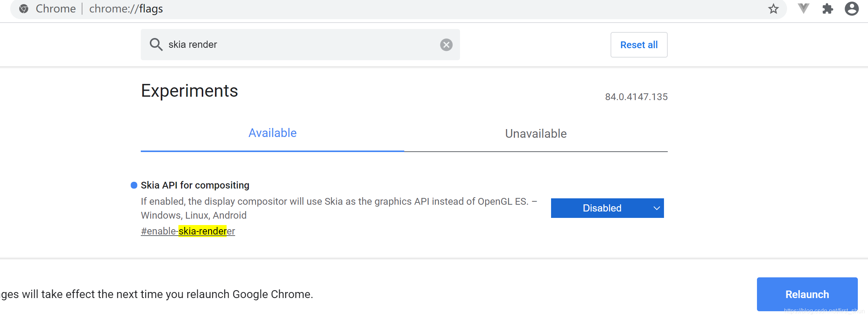Clear the flags search text

(446, 45)
